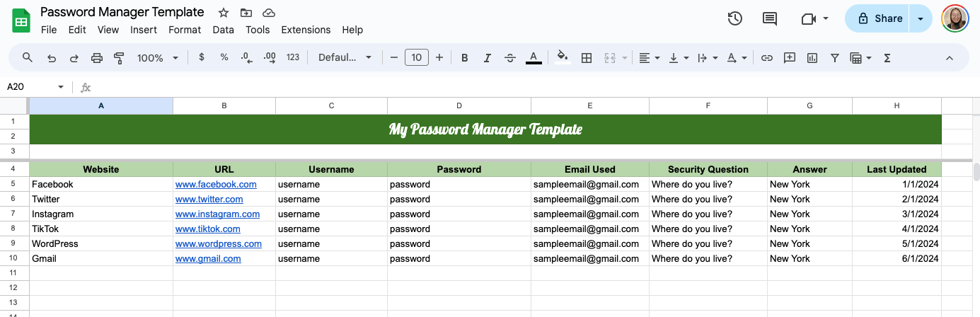
Task: Open the horizontal align dropdown
Action: 649,58
